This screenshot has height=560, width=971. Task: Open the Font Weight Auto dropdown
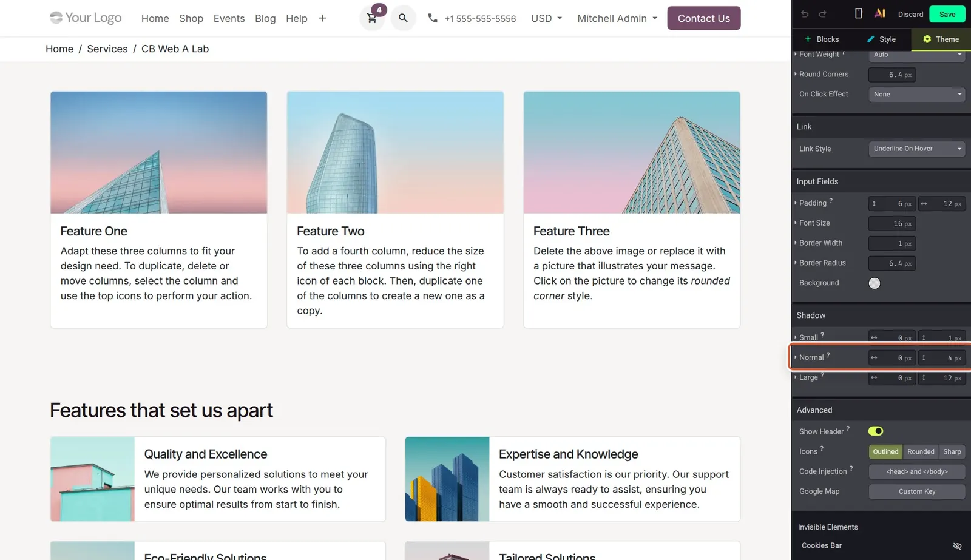[916, 55]
